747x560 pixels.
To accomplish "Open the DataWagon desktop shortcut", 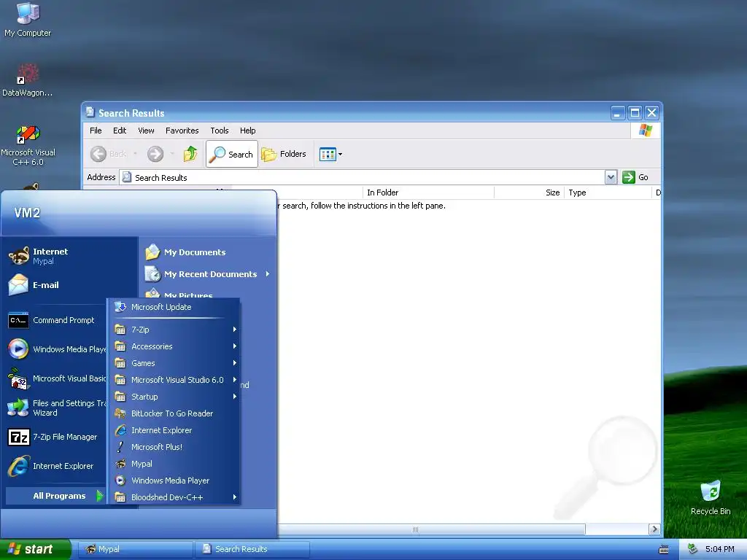I will click(x=27, y=80).
